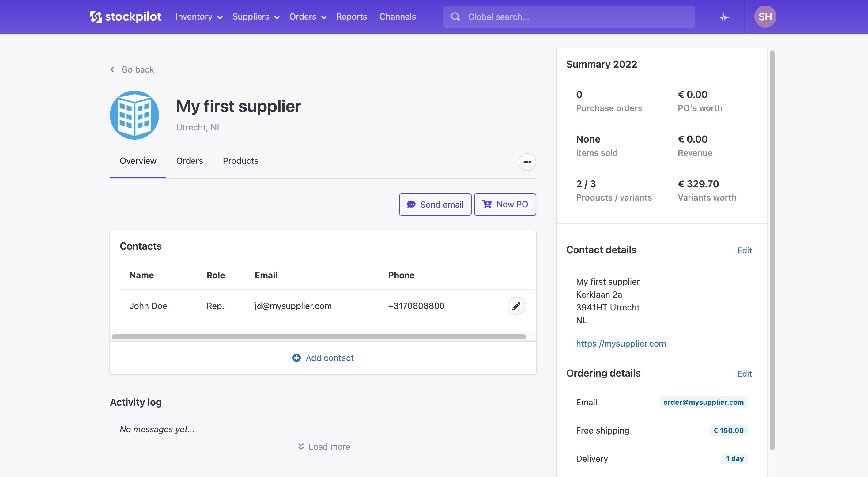Click the Email column header
The width and height of the screenshot is (868, 477).
tap(266, 275)
